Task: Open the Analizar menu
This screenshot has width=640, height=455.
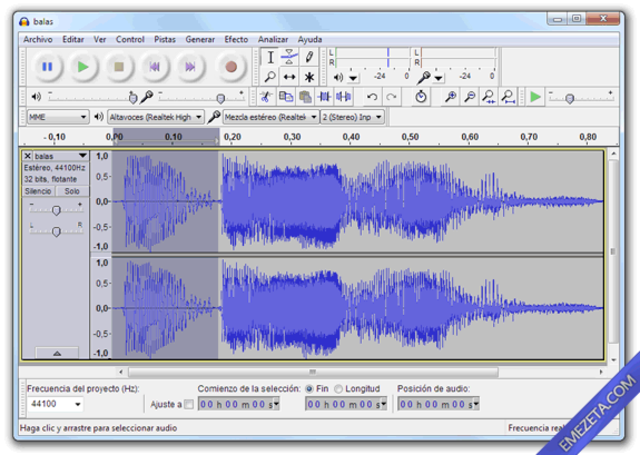Action: 273,40
